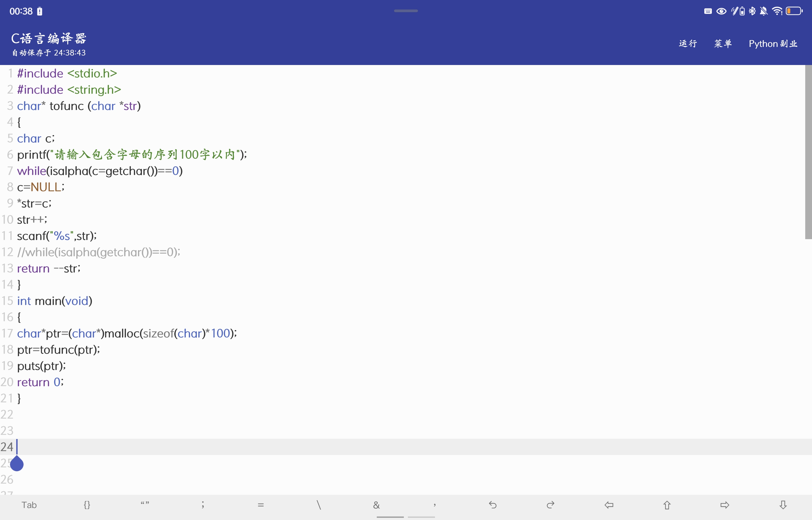Open the 菜单 menu

point(723,44)
